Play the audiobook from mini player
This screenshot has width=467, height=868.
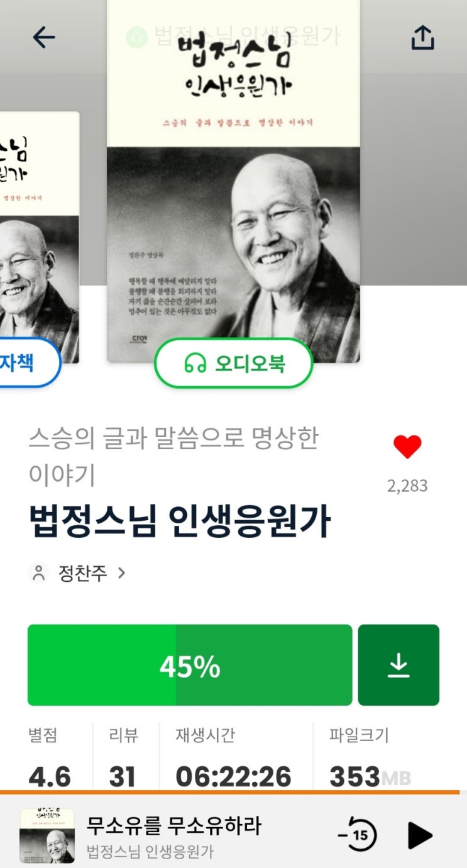(x=419, y=835)
